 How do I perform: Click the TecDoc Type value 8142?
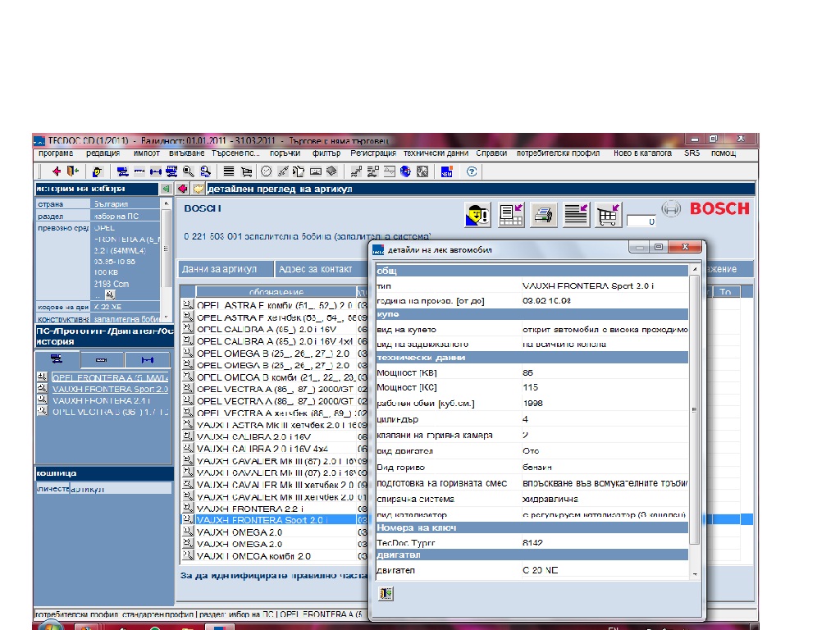tap(532, 543)
